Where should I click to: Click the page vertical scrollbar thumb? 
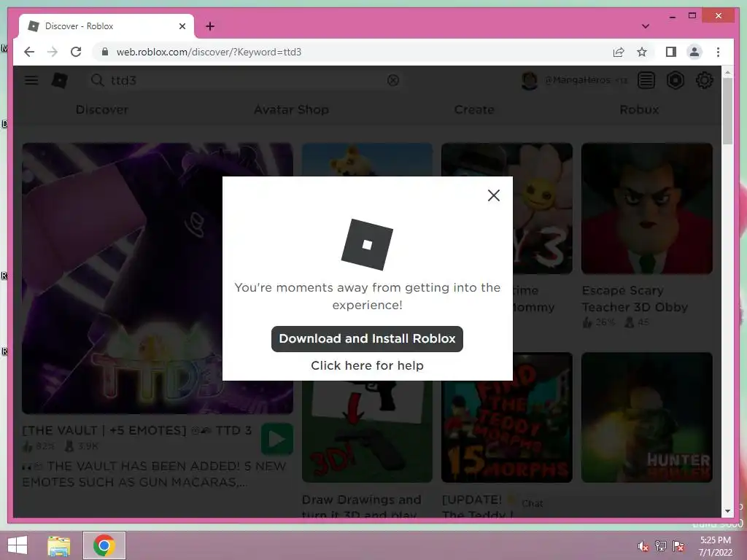click(x=727, y=111)
